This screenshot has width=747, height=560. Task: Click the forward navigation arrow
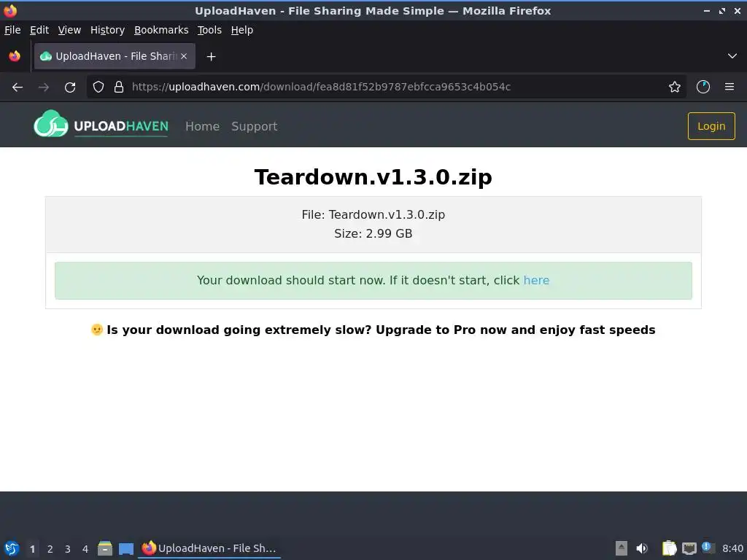click(x=44, y=87)
